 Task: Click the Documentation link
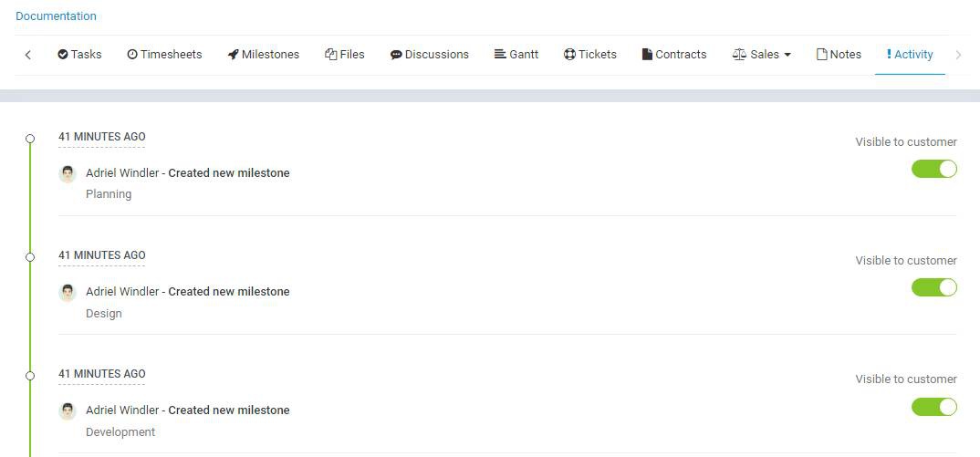tap(56, 16)
